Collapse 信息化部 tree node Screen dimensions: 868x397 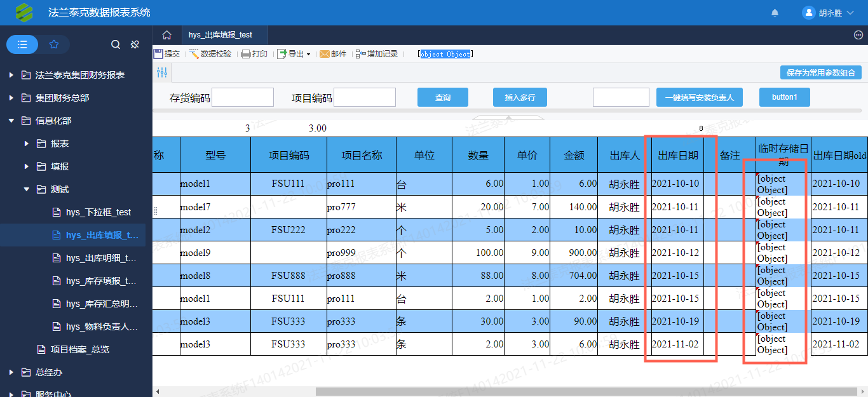[x=11, y=121]
